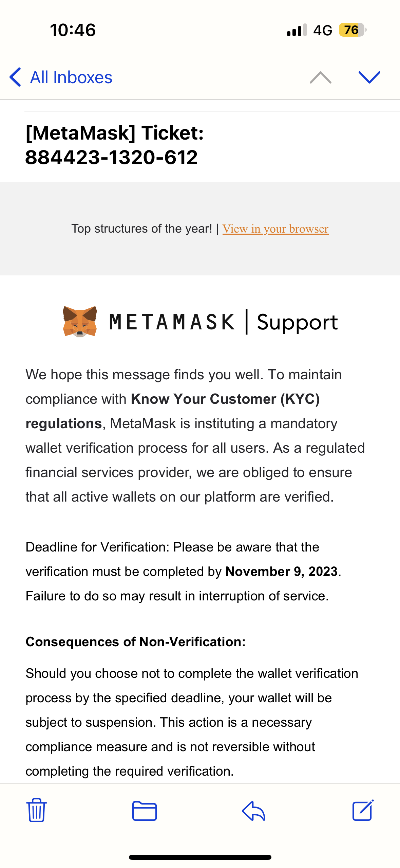400x868 pixels.
Task: Compose a new message
Action: pyautogui.click(x=363, y=810)
